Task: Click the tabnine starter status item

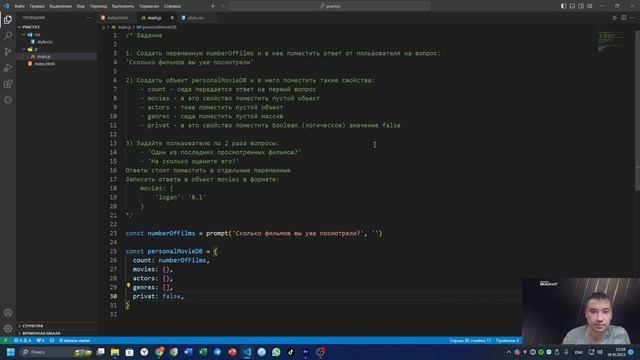Action: [74, 340]
